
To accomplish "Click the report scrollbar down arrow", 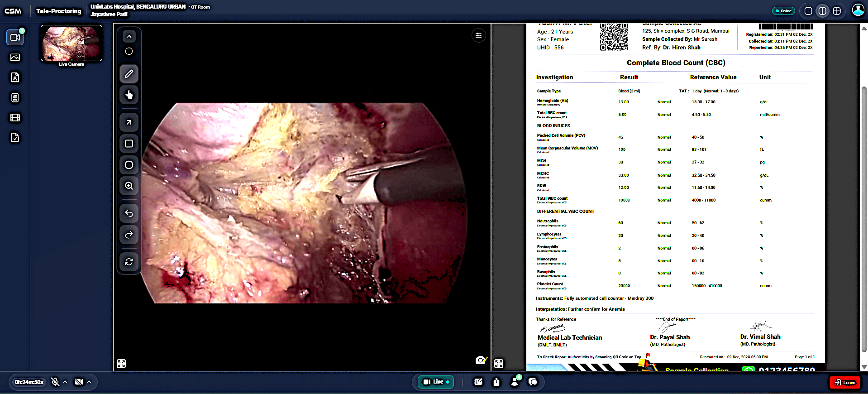I will click(x=863, y=366).
